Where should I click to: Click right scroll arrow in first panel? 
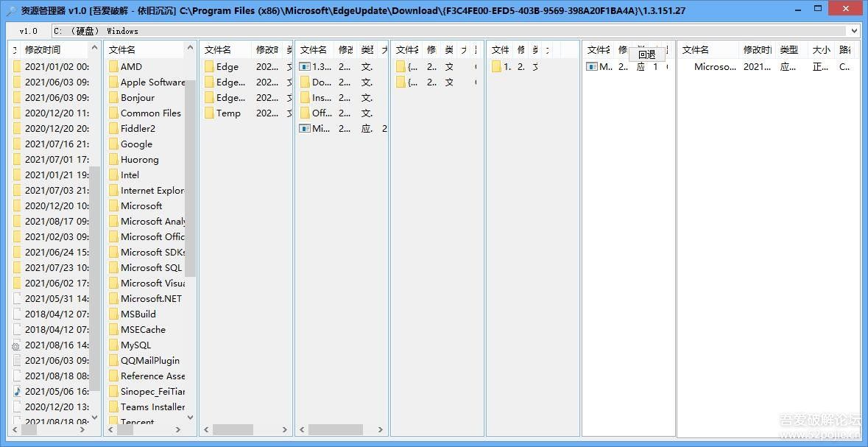82,429
